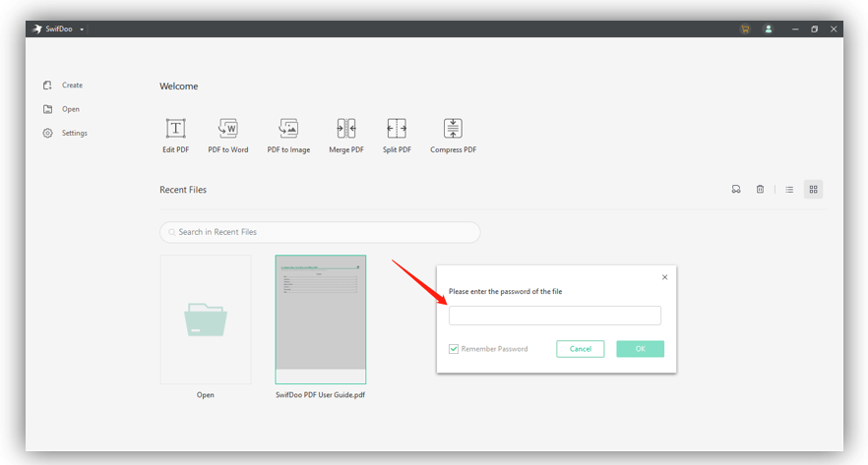Click the file password input field

[555, 316]
